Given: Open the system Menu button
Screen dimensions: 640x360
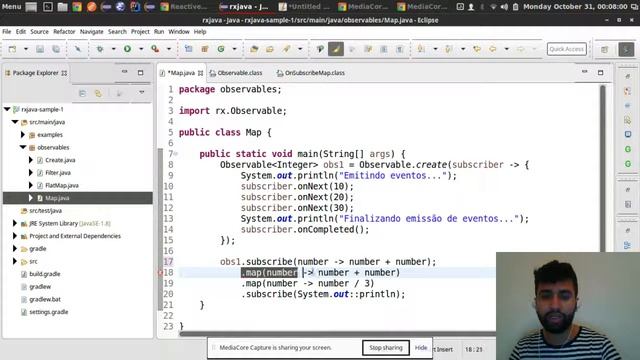Looking at the screenshot, I should pyautogui.click(x=11, y=7).
